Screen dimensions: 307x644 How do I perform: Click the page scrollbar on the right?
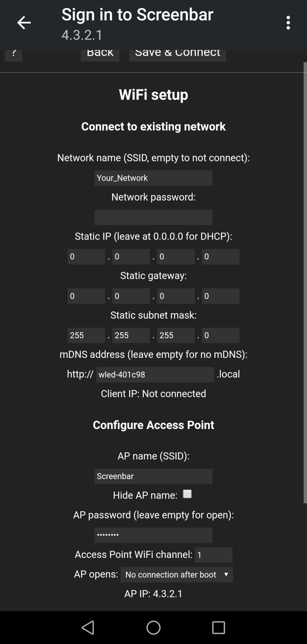[x=305, y=282]
